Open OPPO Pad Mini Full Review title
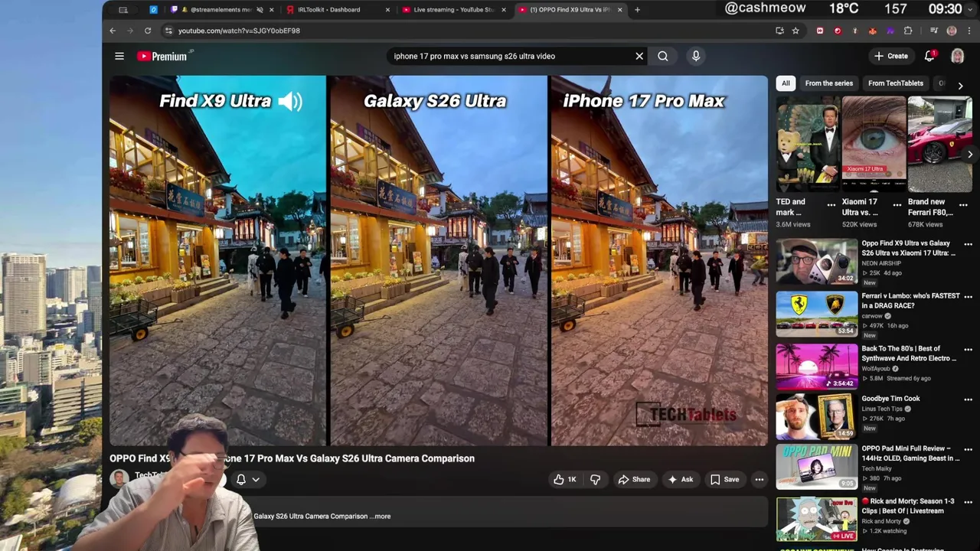Image resolution: width=980 pixels, height=551 pixels. [910, 453]
